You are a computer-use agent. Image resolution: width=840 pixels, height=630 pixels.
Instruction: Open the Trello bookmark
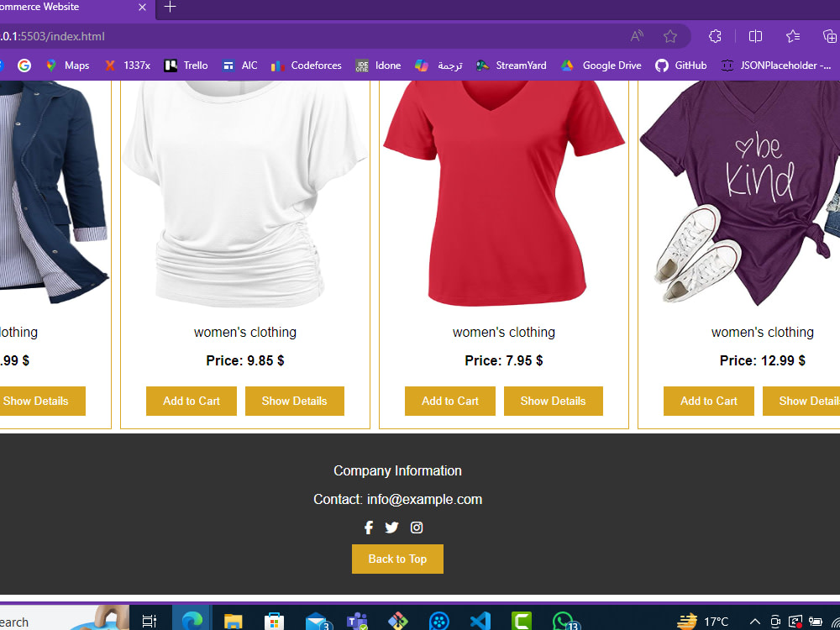(186, 65)
